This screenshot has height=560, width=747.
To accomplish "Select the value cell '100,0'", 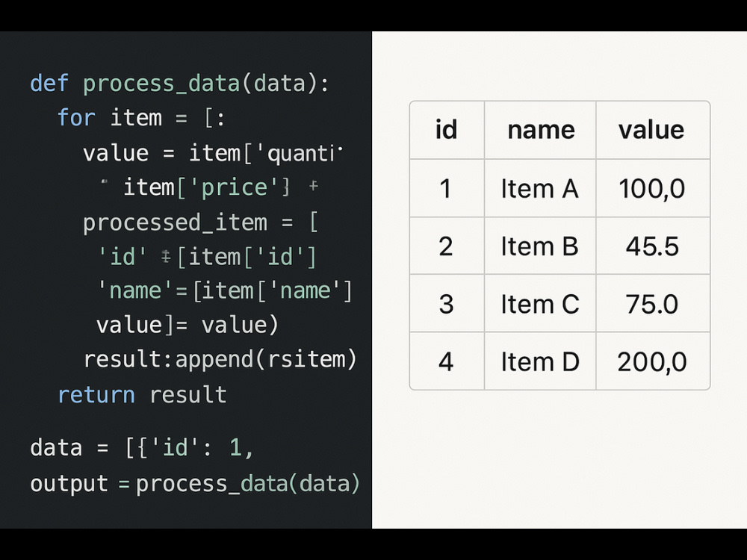I will pos(653,188).
